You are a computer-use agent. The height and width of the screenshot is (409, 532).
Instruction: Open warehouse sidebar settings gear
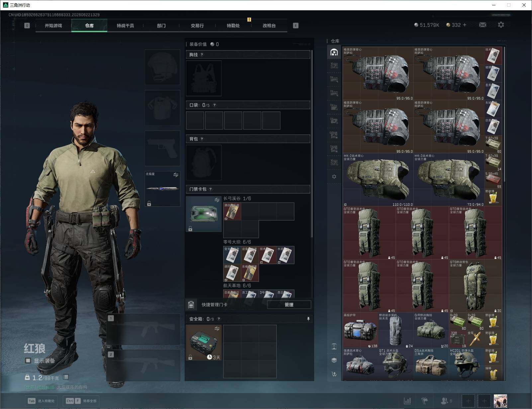point(334,177)
